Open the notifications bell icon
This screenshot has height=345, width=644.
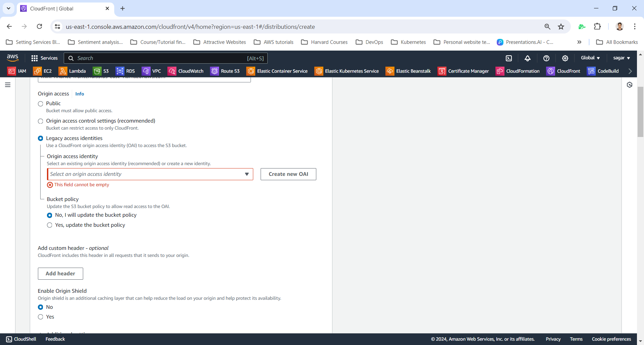tap(528, 58)
